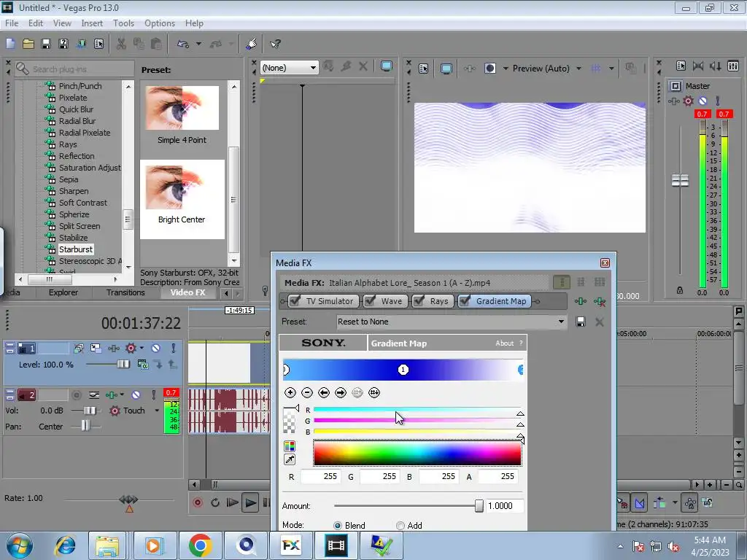Click the Amount slider handle

coord(479,506)
